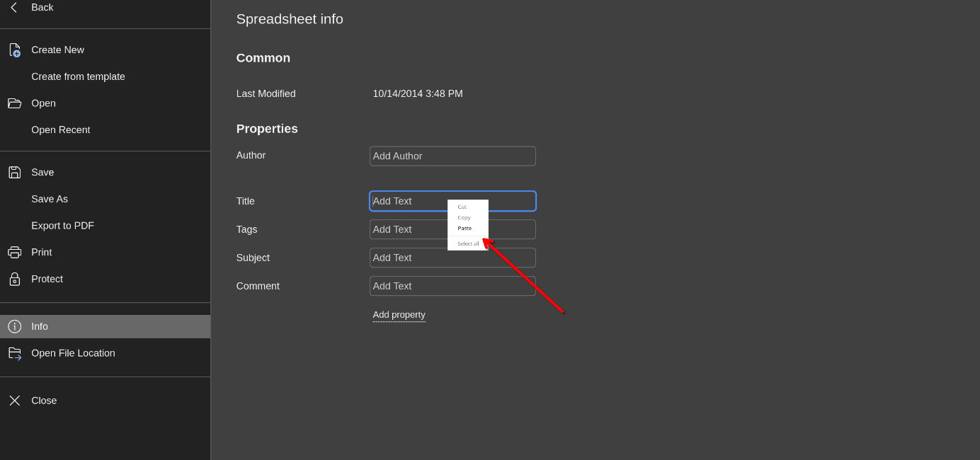Click the Create New document icon
Image resolution: width=980 pixels, height=460 pixels.
[x=14, y=50]
